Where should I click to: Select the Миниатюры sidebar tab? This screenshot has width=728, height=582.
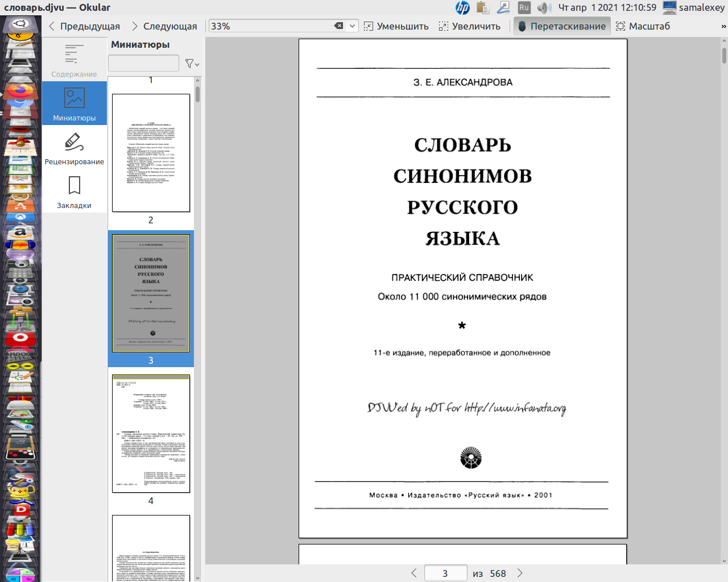coord(74,103)
